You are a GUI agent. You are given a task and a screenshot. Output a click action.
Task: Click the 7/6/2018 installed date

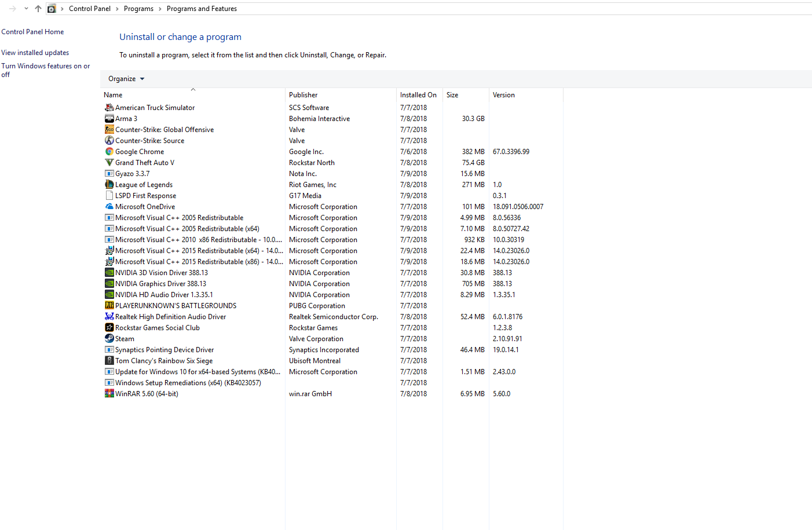[414, 152]
